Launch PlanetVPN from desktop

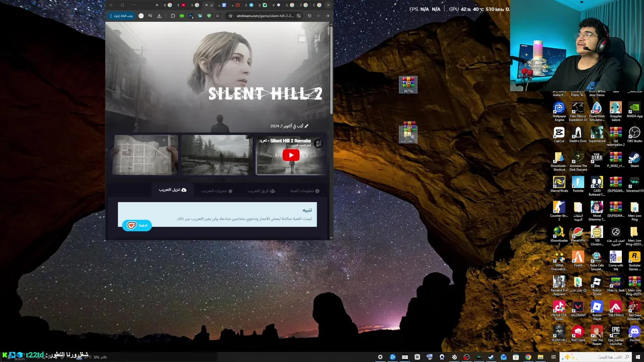tap(578, 234)
